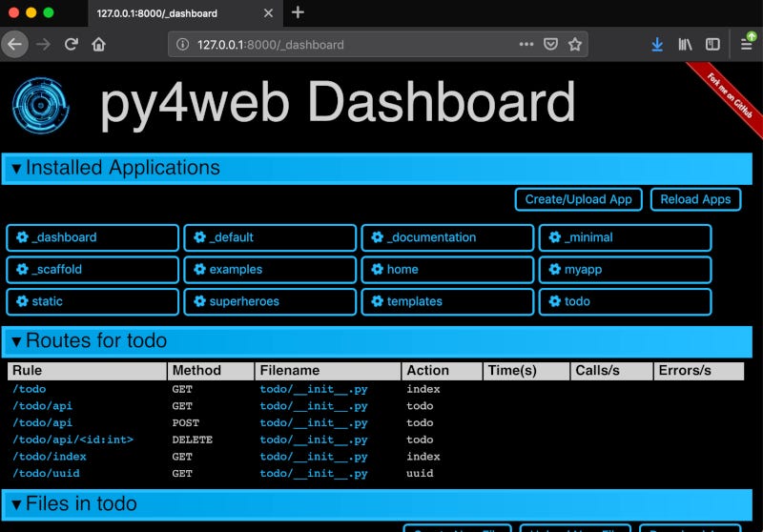Click the uuid action cell

click(x=420, y=474)
